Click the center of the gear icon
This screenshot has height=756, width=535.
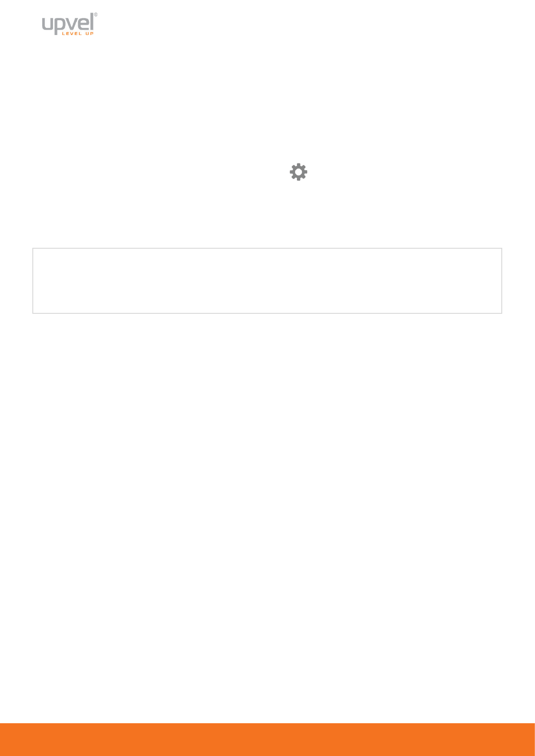click(x=298, y=172)
